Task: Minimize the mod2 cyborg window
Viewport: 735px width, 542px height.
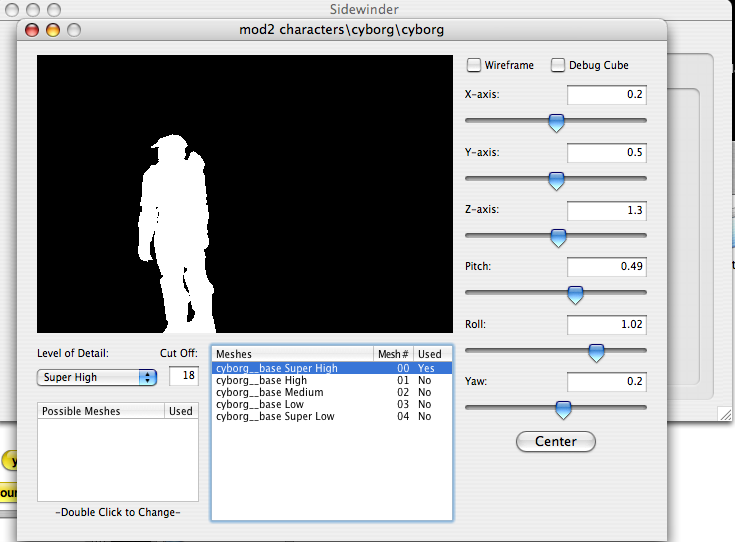Action: pos(53,30)
